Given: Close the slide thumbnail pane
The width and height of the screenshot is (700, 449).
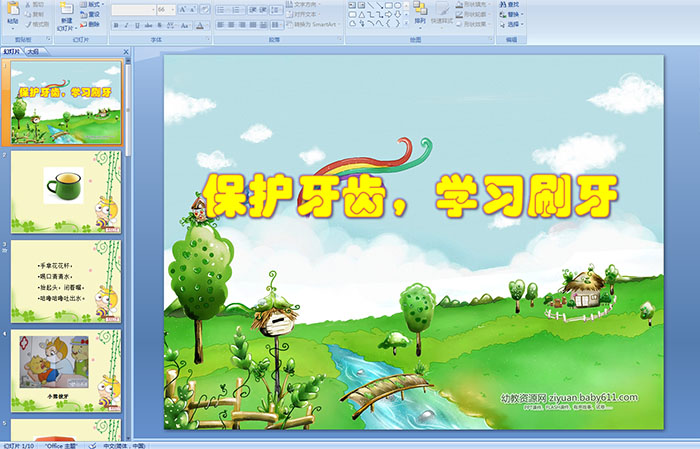Looking at the screenshot, I should tap(126, 52).
